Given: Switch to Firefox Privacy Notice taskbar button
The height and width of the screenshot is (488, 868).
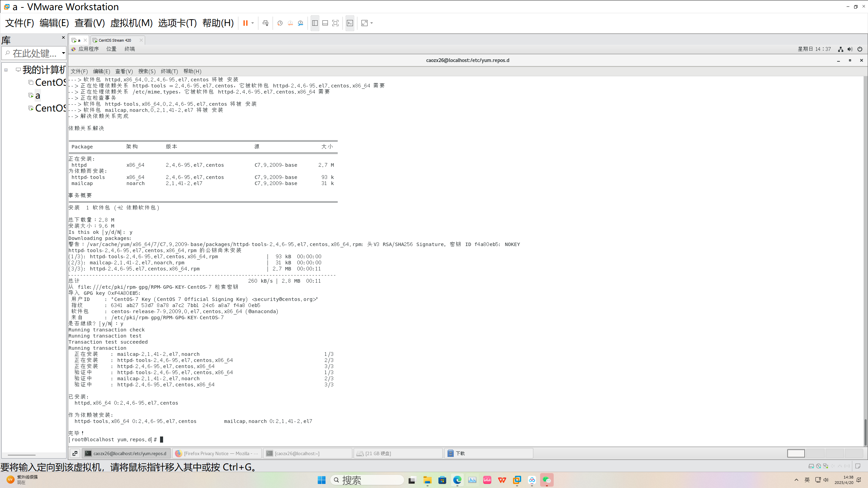Looking at the screenshot, I should coord(217,453).
